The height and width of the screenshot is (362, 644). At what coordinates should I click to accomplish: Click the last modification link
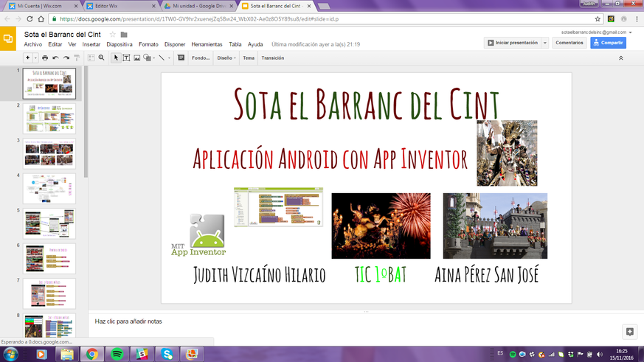pyautogui.click(x=316, y=44)
